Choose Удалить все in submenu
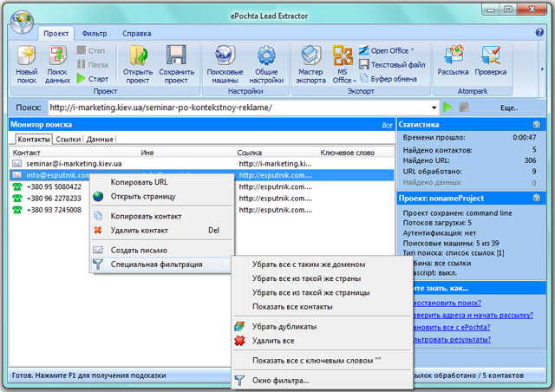Image resolution: width=555 pixels, height=392 pixels. pyautogui.click(x=322, y=341)
